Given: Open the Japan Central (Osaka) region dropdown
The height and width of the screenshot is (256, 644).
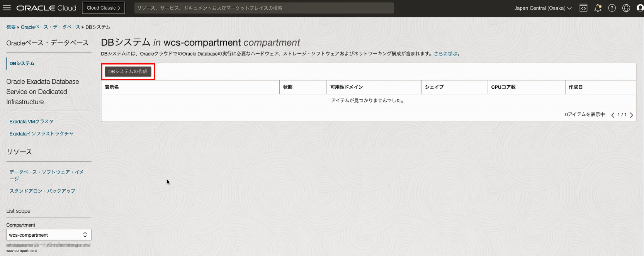Looking at the screenshot, I should click(543, 8).
